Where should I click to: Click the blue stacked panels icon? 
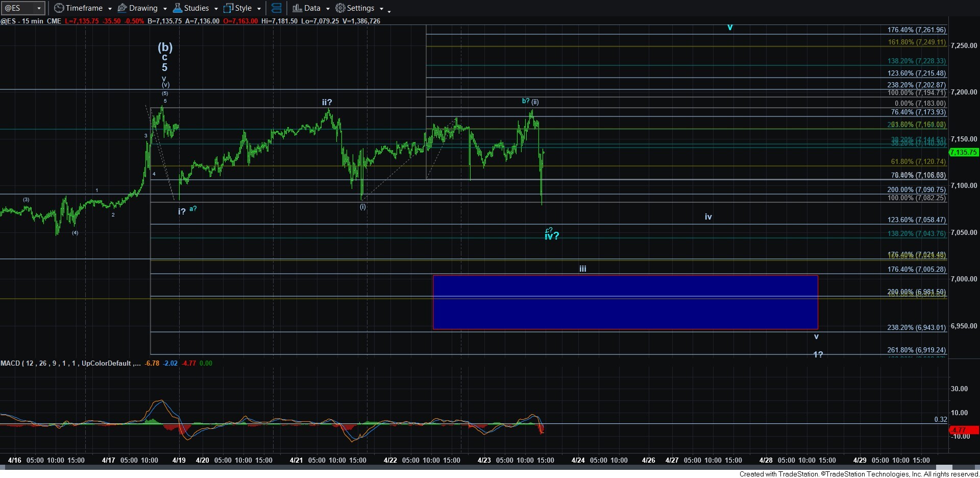[276, 8]
